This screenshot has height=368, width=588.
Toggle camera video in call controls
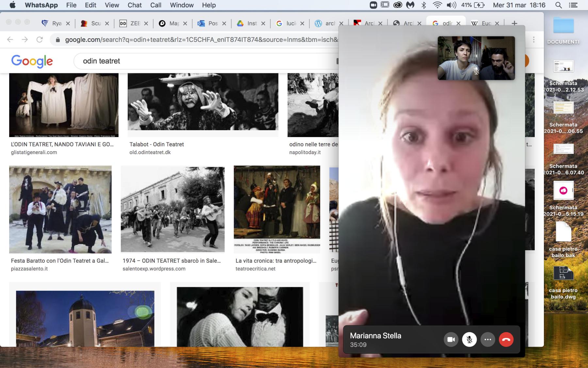(x=451, y=340)
